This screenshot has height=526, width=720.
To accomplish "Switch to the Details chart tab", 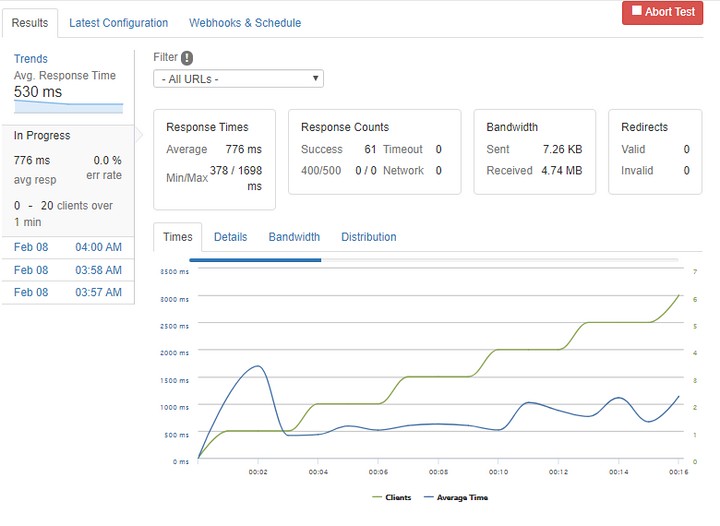I will click(230, 237).
